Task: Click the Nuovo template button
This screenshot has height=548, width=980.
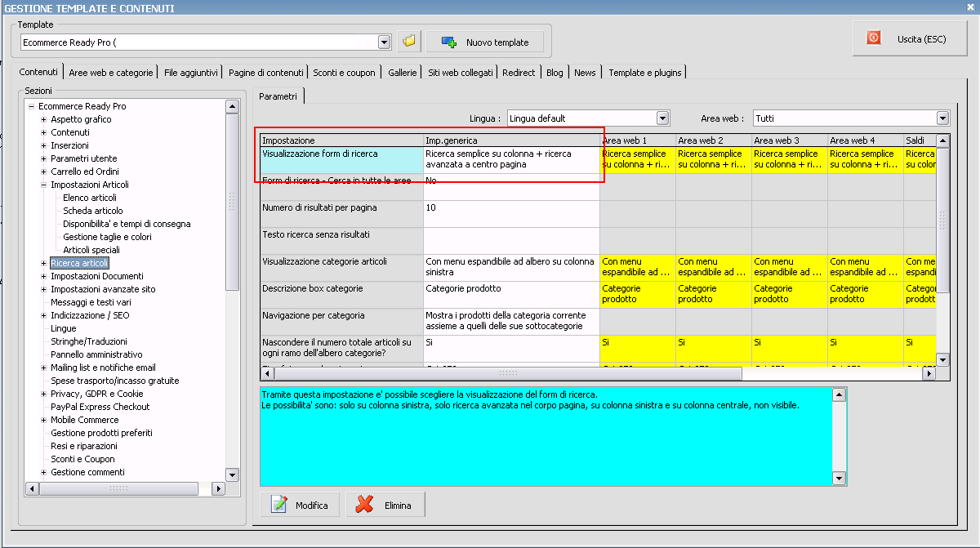Action: 485,42
